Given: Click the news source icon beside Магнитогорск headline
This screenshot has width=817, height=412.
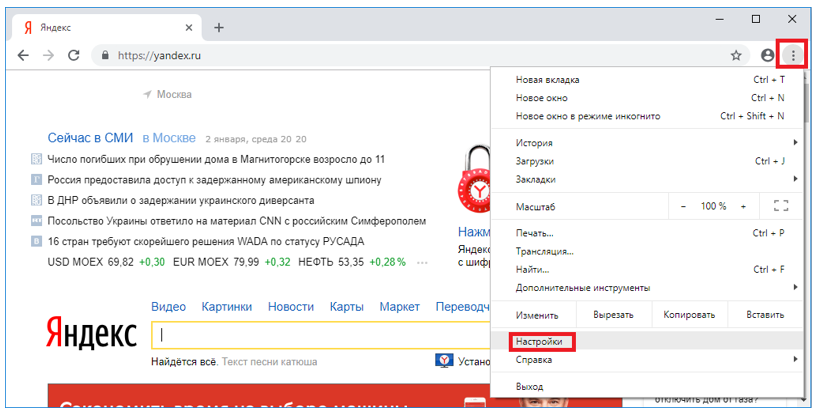Looking at the screenshot, I should tap(36, 159).
